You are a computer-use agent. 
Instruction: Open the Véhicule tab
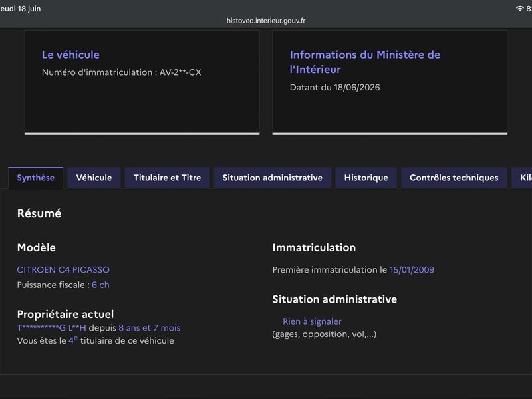click(94, 178)
